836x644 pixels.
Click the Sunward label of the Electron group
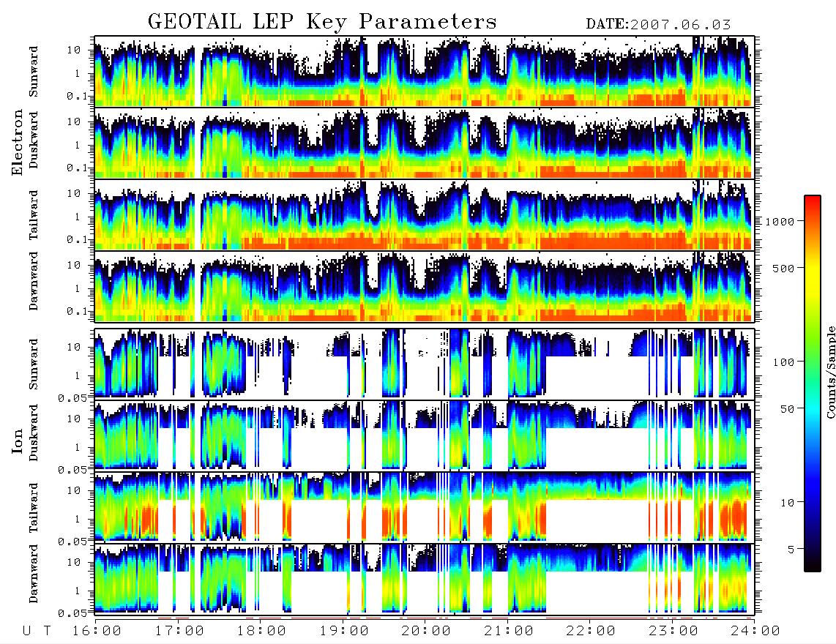tap(33, 72)
